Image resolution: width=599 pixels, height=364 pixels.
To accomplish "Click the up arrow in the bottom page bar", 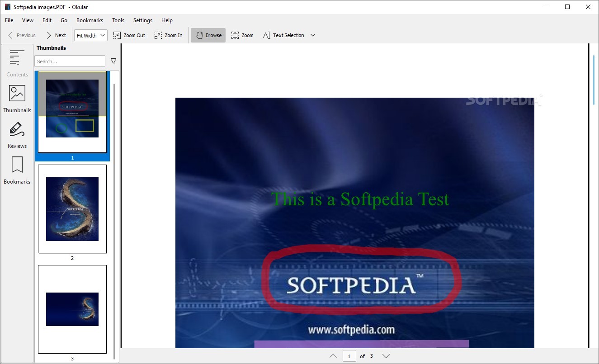I will pyautogui.click(x=333, y=356).
